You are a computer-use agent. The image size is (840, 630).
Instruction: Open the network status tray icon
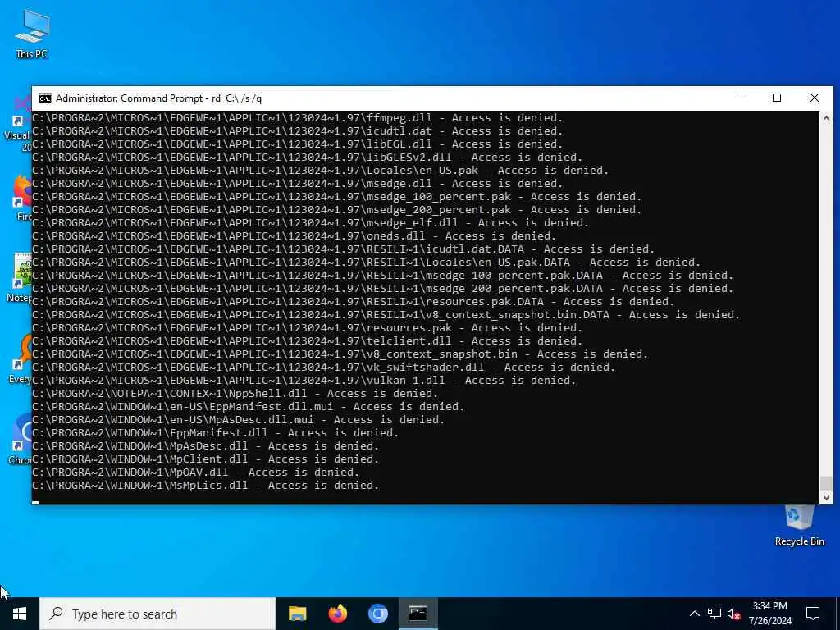[714, 614]
